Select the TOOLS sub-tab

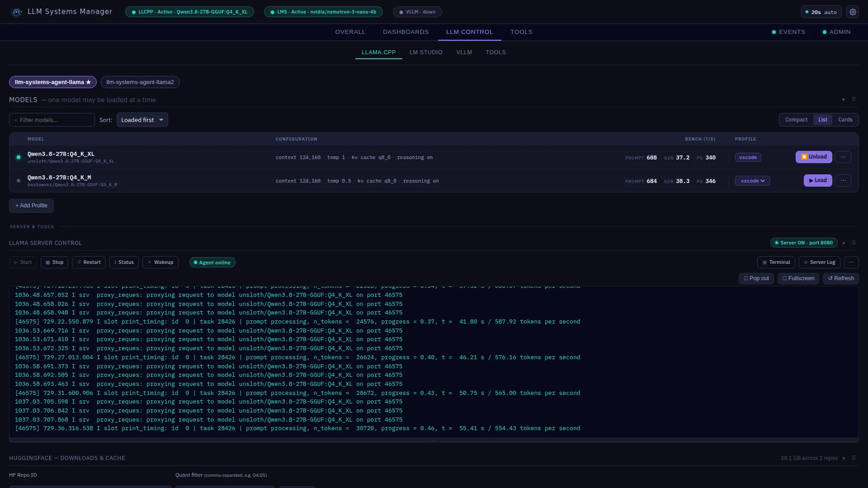[x=495, y=52]
